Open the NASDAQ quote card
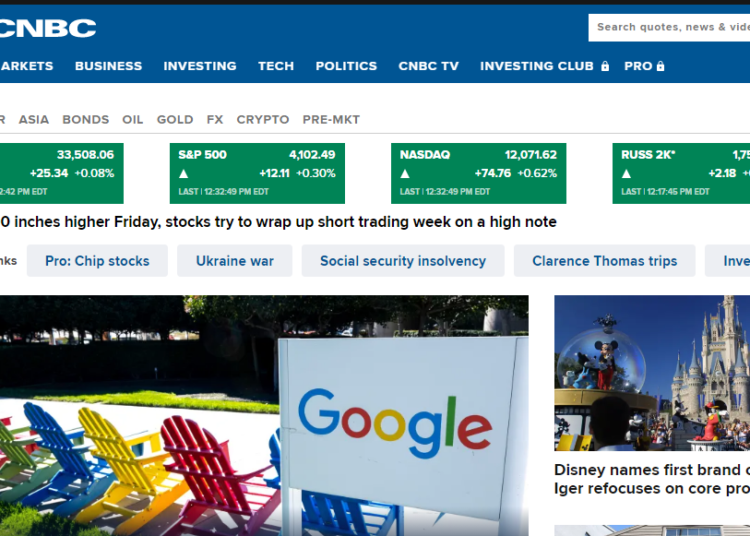The height and width of the screenshot is (536, 750). (x=479, y=174)
